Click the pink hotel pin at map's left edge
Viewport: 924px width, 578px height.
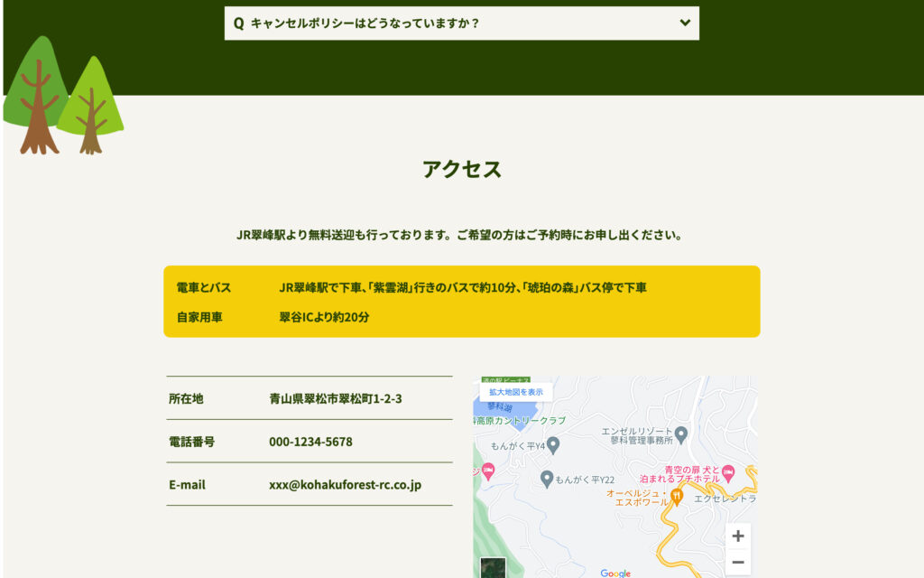[487, 471]
